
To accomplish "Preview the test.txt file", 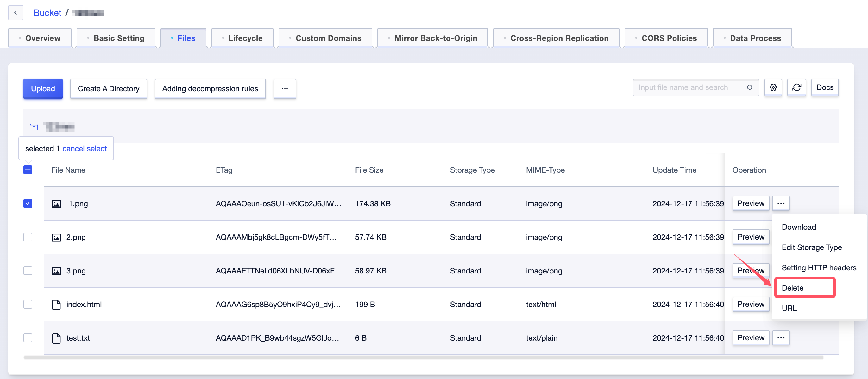I will (751, 337).
